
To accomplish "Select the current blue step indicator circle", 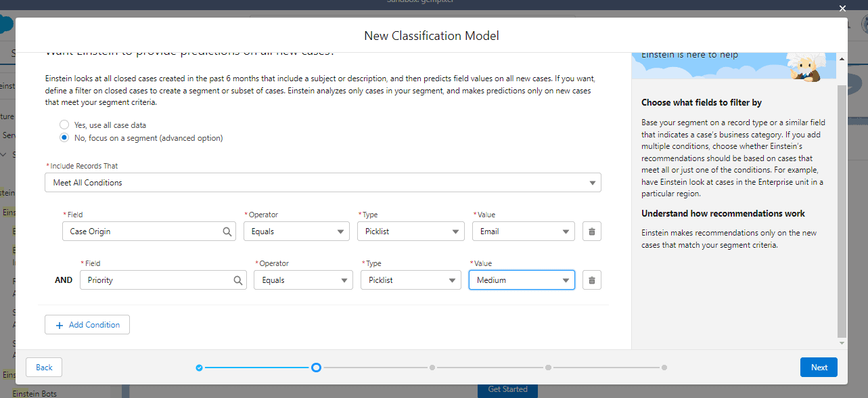I will click(316, 367).
